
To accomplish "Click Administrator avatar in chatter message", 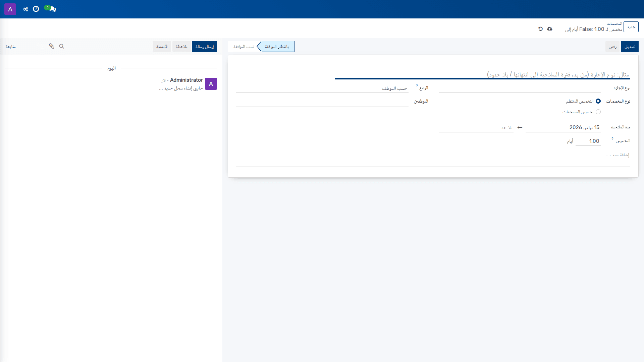I will coord(211,84).
